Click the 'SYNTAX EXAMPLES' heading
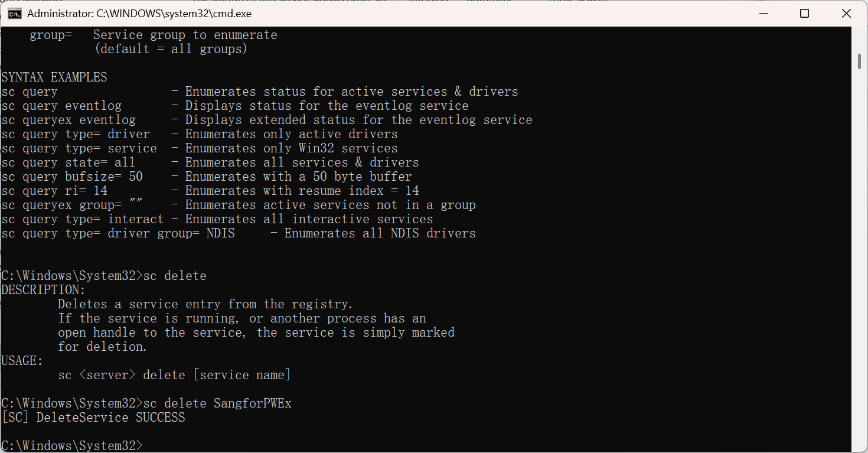The height and width of the screenshot is (453, 868). coord(54,77)
